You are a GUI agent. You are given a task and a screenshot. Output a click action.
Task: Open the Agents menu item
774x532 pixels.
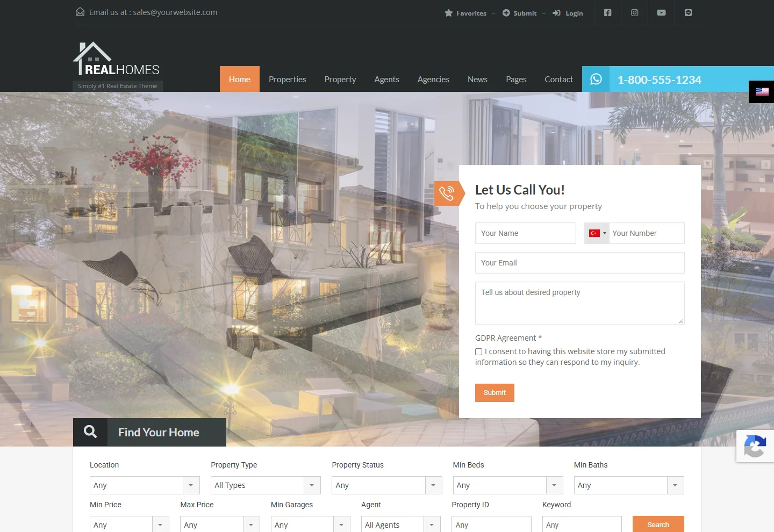coord(387,79)
